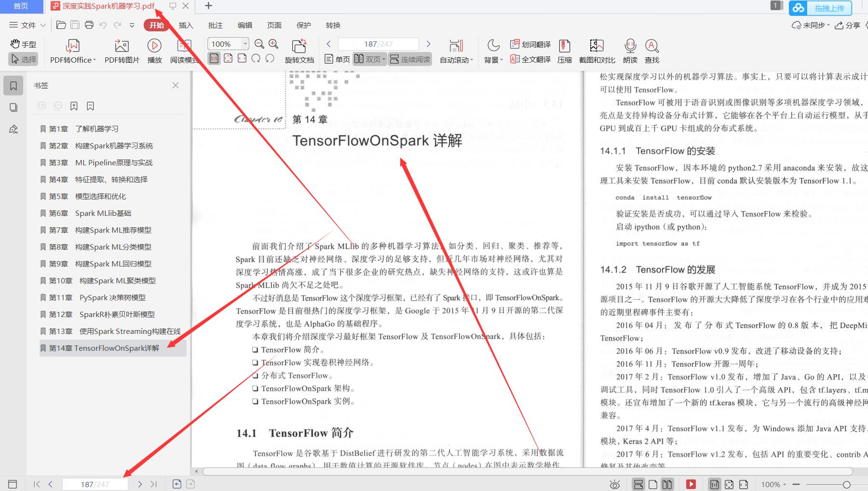Zoom in with the plus magnifier
868x491 pixels.
273,44
